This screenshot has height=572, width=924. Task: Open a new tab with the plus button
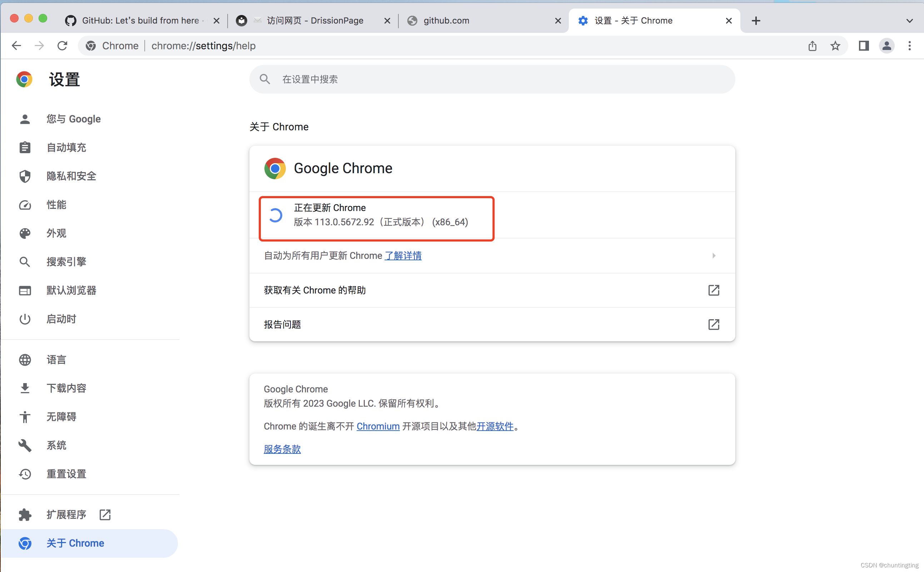pos(756,20)
